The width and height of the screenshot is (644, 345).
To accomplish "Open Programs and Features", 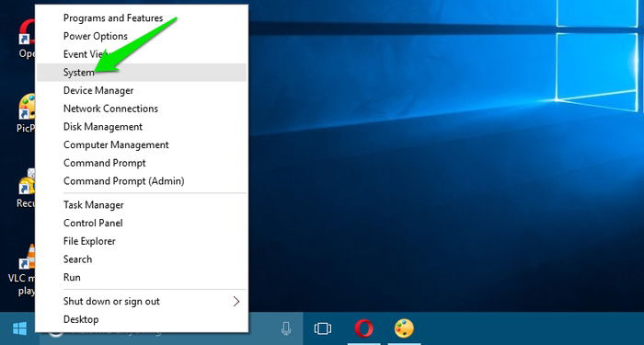I will tap(142, 18).
